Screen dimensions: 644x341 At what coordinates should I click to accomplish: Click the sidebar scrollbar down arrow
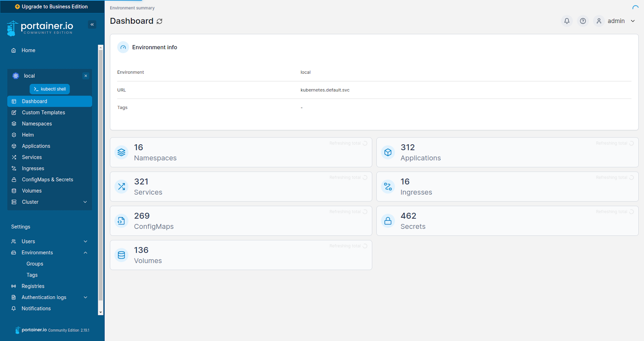101,312
